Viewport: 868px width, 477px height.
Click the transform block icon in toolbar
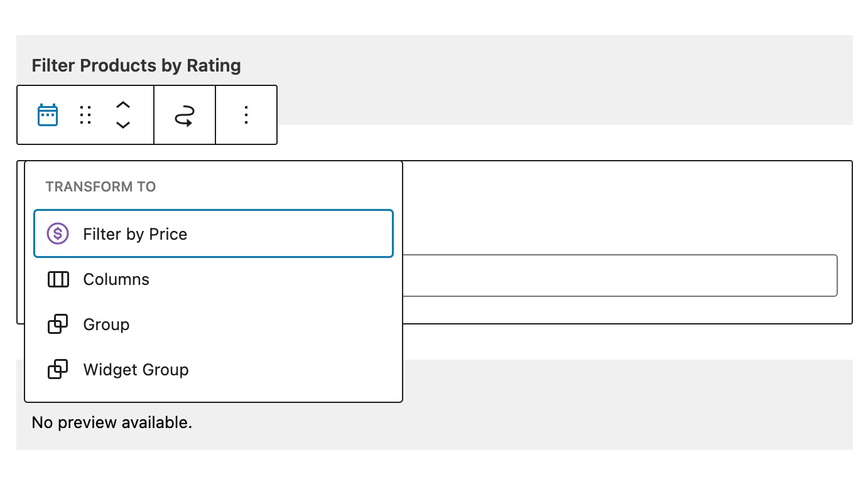pyautogui.click(x=184, y=114)
